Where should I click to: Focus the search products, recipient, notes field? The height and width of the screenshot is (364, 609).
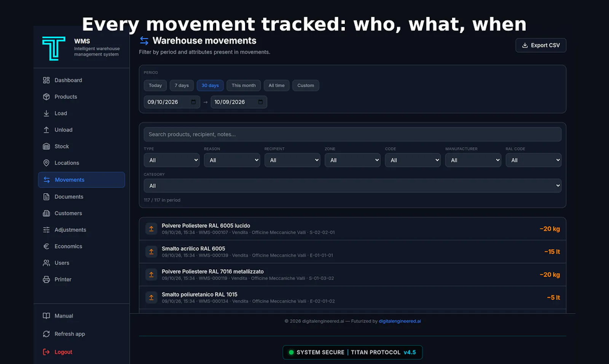tap(352, 134)
